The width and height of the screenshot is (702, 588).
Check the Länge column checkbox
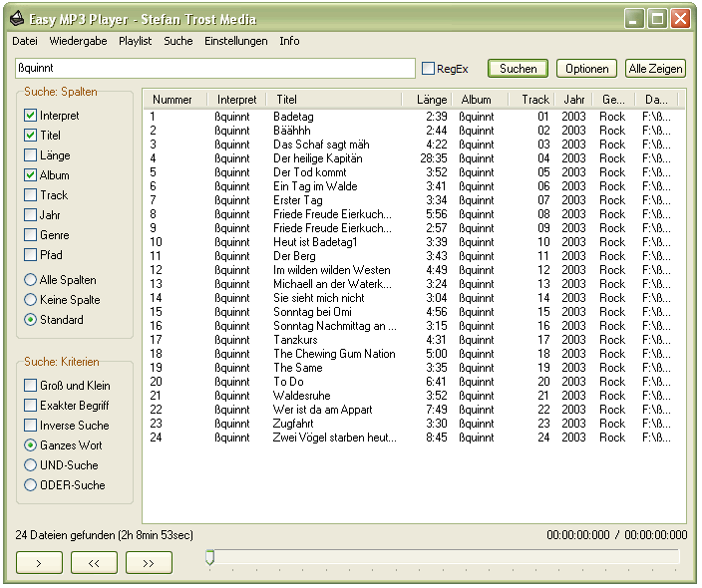coord(30,155)
